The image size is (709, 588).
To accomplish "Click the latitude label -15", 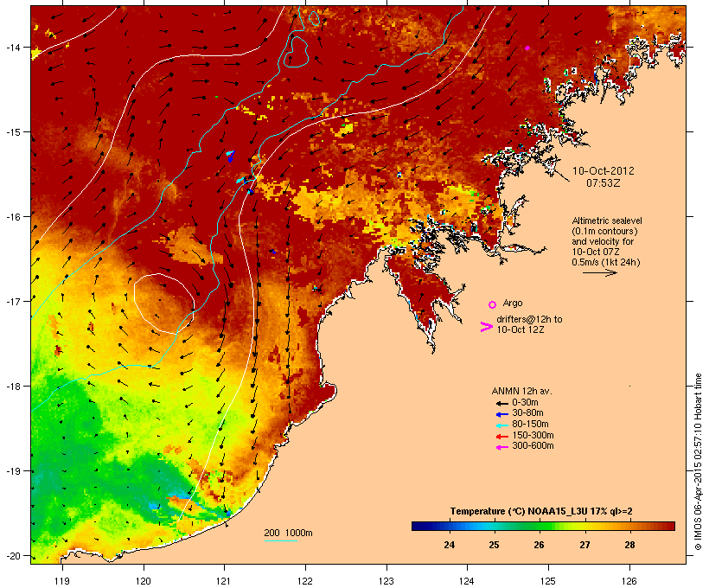I will [12, 132].
